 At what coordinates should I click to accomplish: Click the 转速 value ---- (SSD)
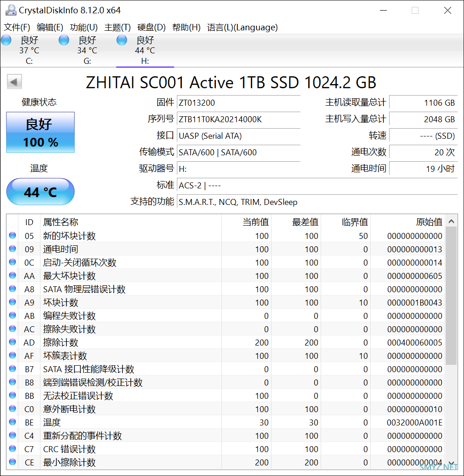[424, 136]
